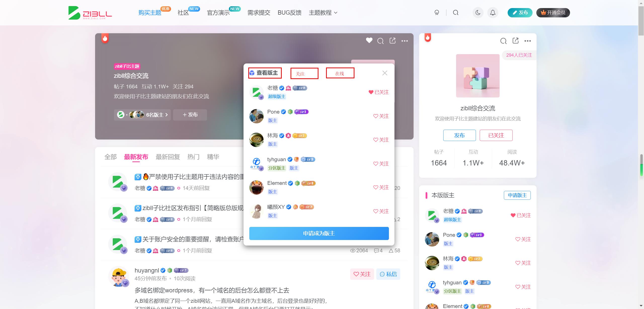Click 申请成为版主 button
This screenshot has width=644, height=309.
click(319, 233)
